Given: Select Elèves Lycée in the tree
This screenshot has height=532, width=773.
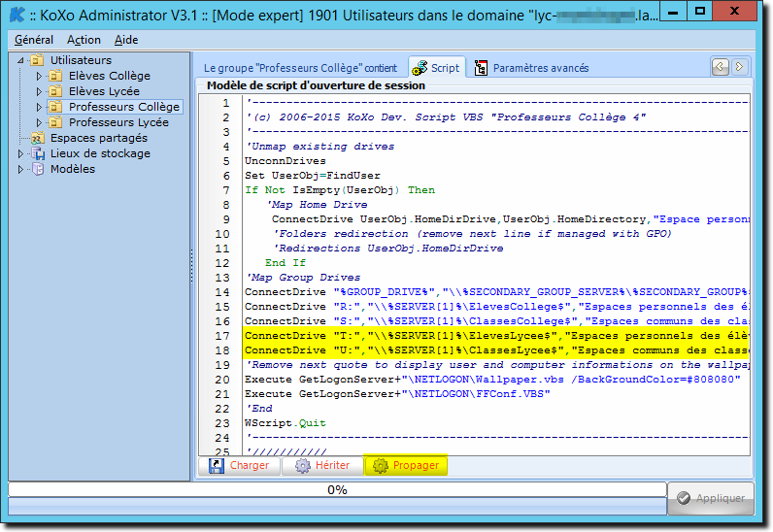Looking at the screenshot, I should [104, 91].
